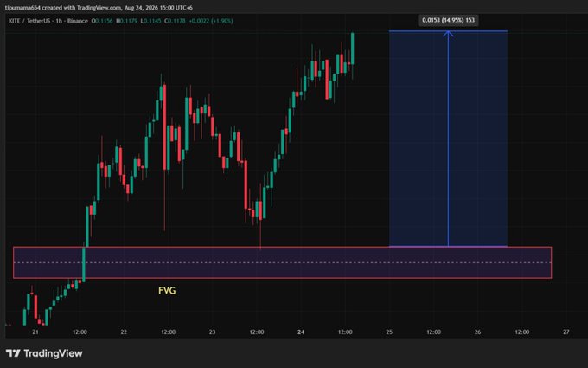This screenshot has height=368, width=588.
Task: Click the 12:00 label between 24 and 25
Action: pyautogui.click(x=345, y=332)
